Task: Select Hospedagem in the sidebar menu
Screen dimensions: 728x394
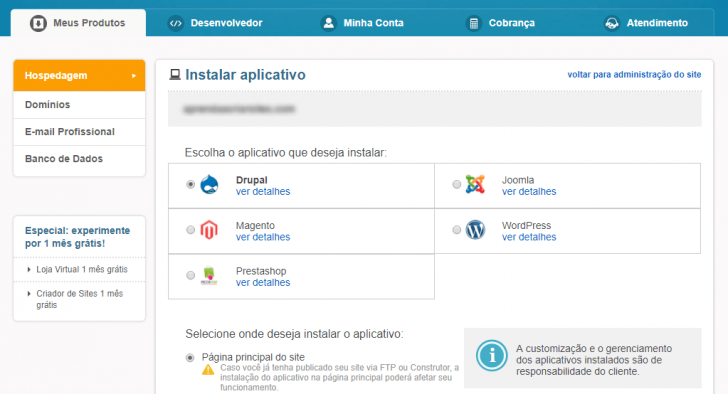Action: (79, 75)
